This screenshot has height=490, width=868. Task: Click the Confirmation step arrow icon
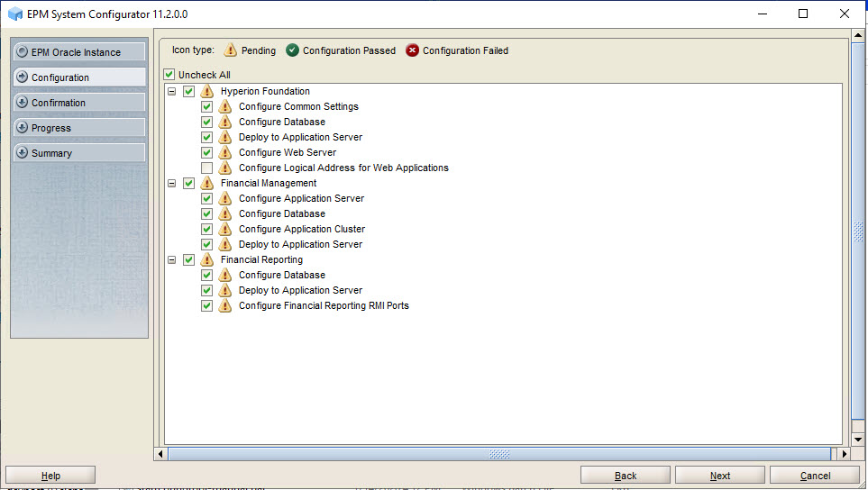(x=23, y=103)
